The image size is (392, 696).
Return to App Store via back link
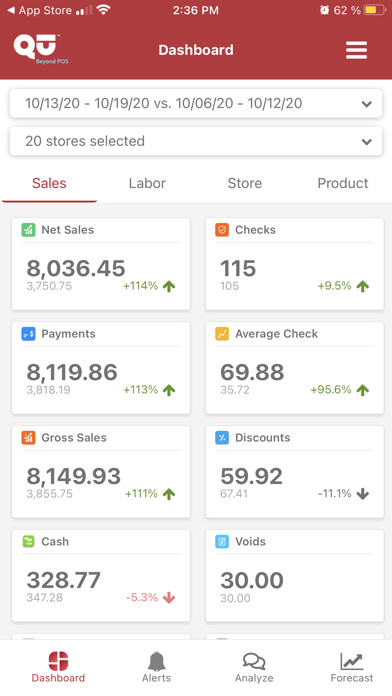tap(40, 10)
